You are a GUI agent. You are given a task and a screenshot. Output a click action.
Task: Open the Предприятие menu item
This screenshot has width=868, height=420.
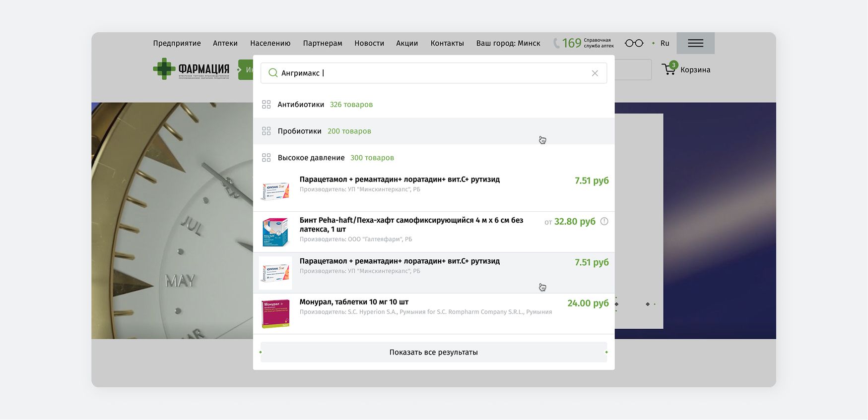(177, 43)
